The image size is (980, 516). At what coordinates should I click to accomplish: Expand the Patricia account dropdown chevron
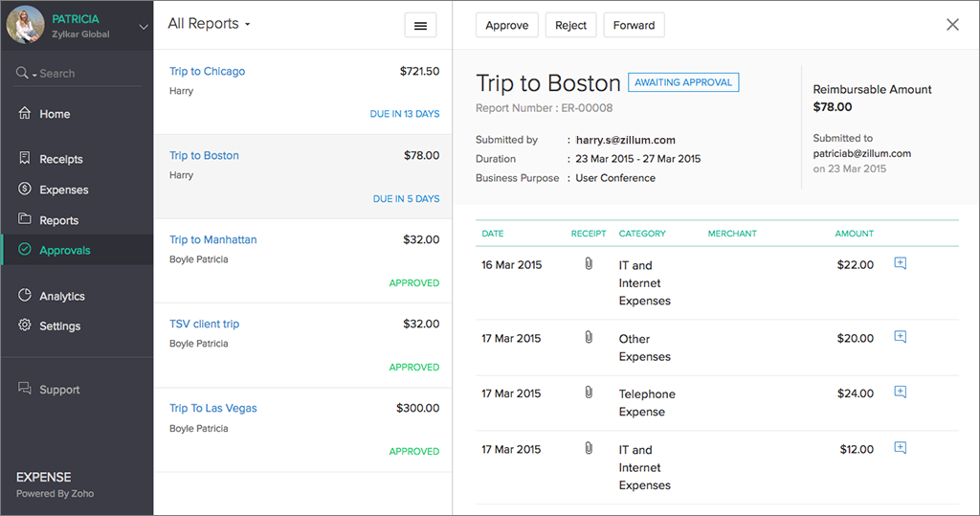point(144,27)
